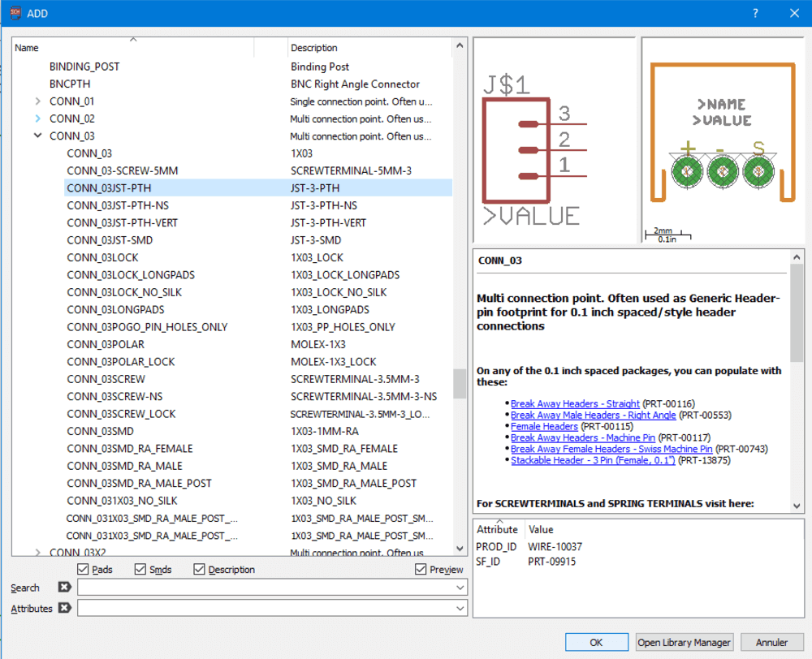Click the description panel's scrollbar thumb

pyautogui.click(x=797, y=312)
